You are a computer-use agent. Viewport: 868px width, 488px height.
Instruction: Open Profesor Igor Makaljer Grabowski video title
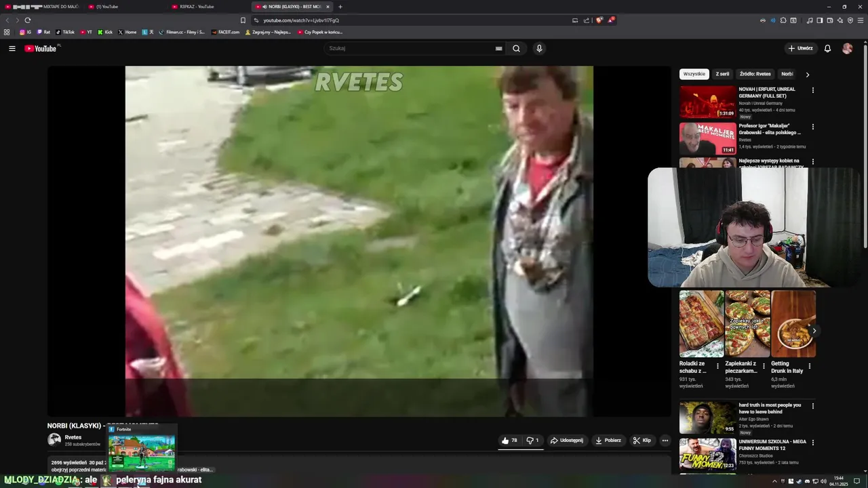770,129
